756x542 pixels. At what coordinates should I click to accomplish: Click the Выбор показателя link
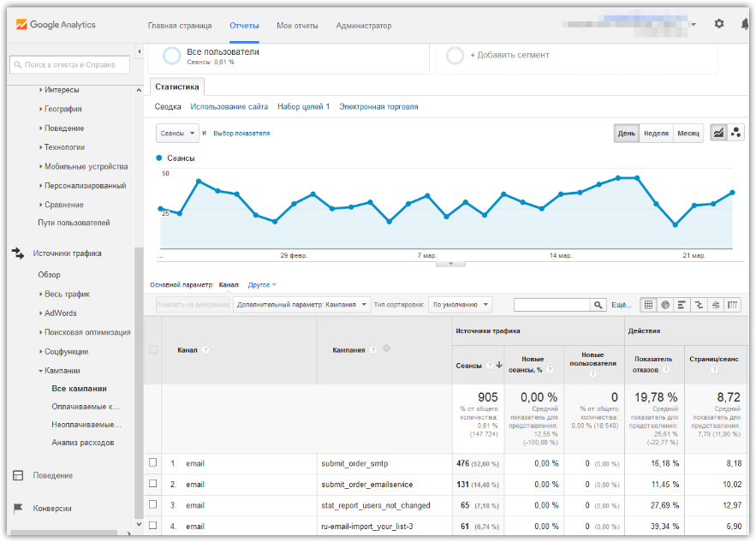[x=241, y=134]
